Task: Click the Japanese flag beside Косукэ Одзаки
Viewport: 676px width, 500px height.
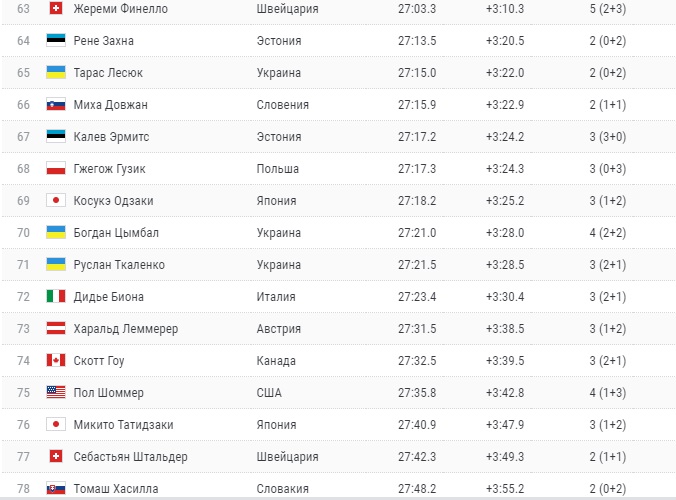Action: 56,201
